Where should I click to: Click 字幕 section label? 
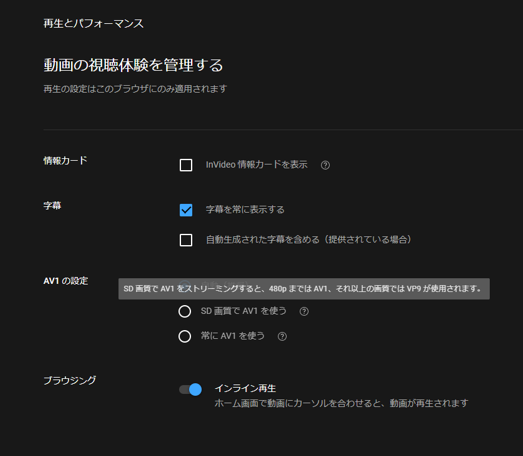pyautogui.click(x=52, y=205)
